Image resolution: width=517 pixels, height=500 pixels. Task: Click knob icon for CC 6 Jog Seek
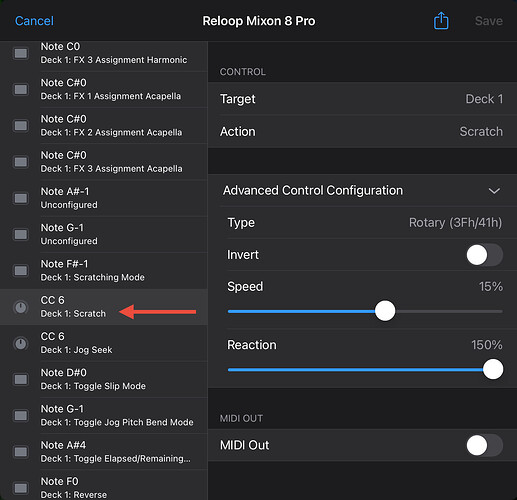pyautogui.click(x=21, y=343)
